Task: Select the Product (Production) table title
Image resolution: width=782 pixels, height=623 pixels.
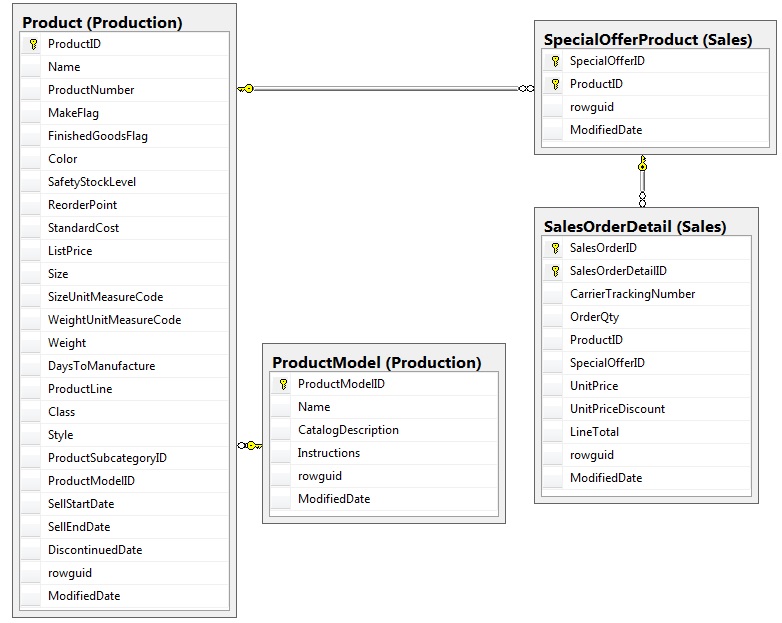Action: click(x=102, y=22)
